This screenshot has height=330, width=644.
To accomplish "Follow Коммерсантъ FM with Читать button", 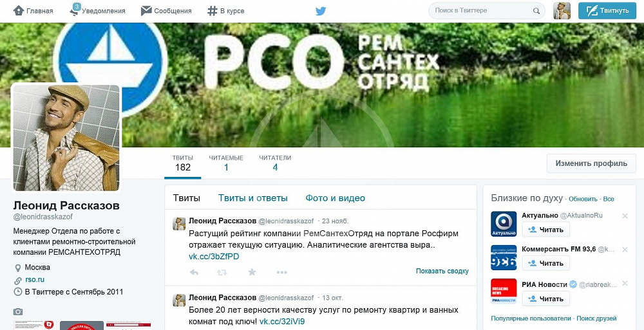I will [546, 263].
